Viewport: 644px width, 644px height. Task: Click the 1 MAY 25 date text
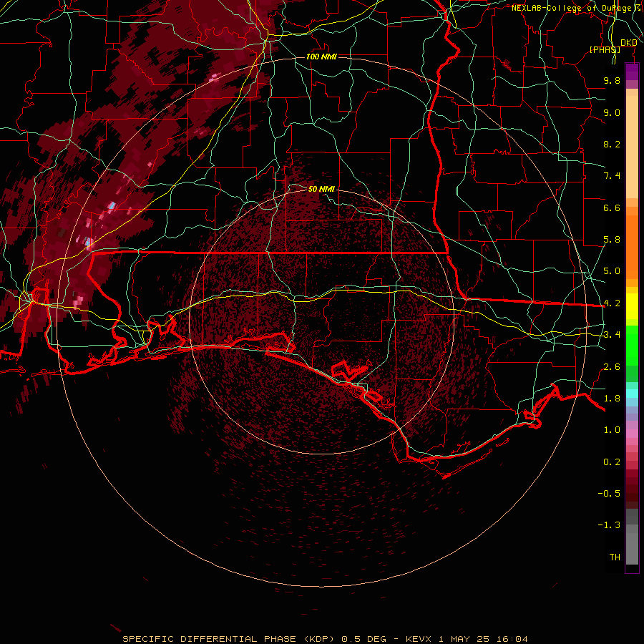click(x=465, y=639)
